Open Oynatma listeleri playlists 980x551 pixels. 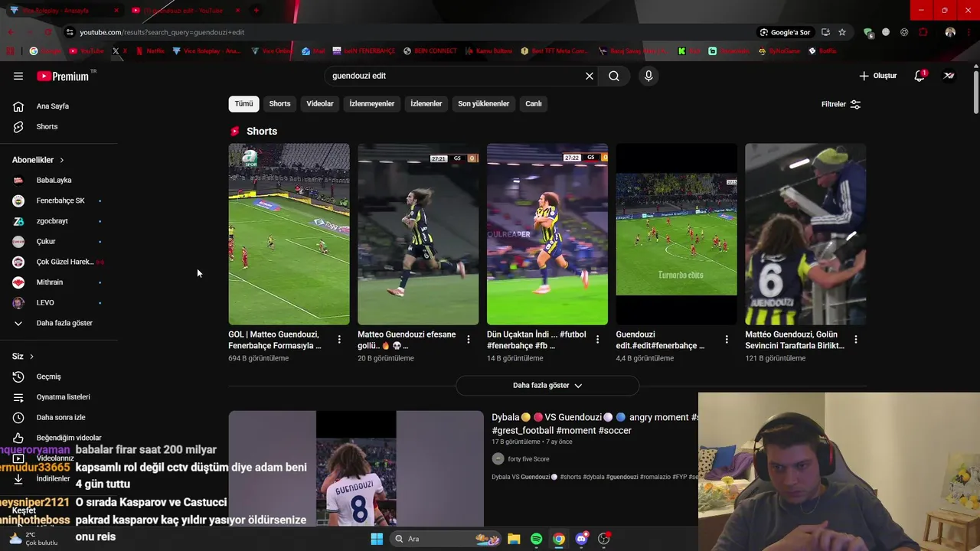click(x=63, y=397)
